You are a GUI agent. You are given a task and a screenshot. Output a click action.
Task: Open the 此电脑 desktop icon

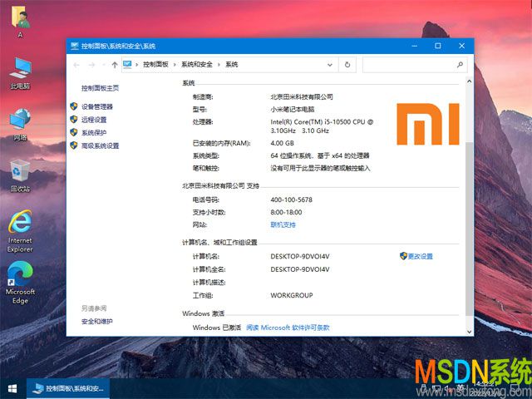point(20,74)
